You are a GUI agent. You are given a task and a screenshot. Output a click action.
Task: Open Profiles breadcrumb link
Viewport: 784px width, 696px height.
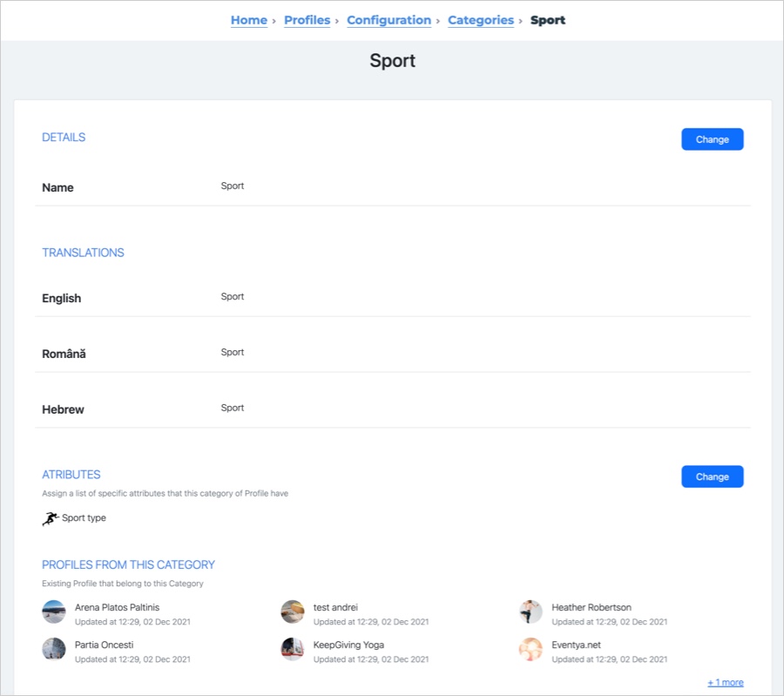307,20
